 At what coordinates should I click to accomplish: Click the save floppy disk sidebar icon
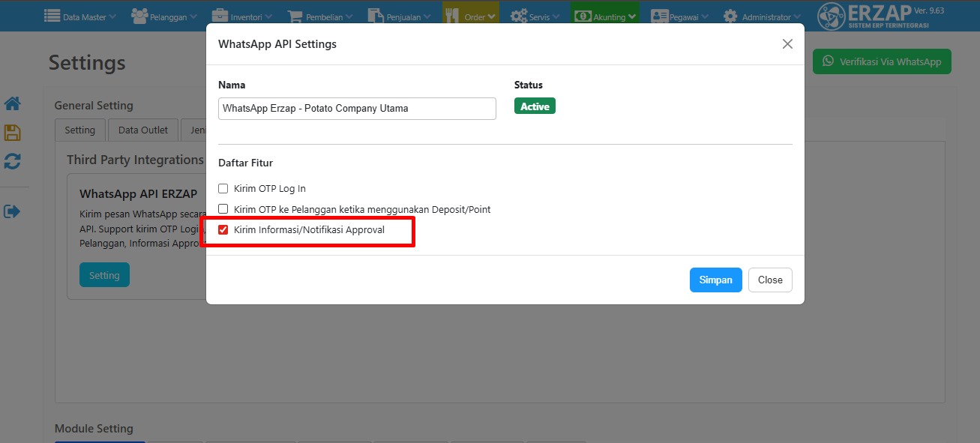[12, 133]
